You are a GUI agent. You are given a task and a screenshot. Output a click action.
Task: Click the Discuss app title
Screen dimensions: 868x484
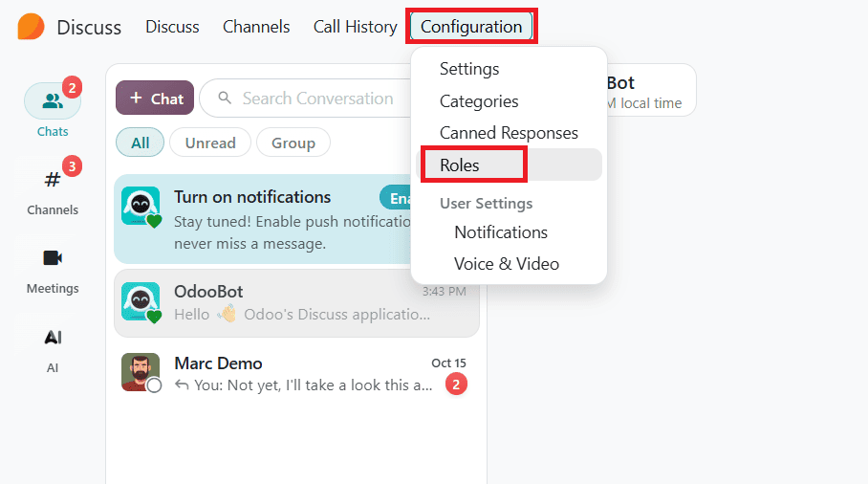(x=89, y=27)
